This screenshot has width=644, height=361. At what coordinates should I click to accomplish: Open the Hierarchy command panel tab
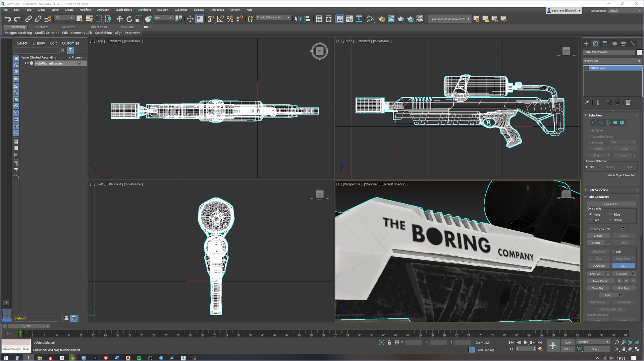click(605, 43)
